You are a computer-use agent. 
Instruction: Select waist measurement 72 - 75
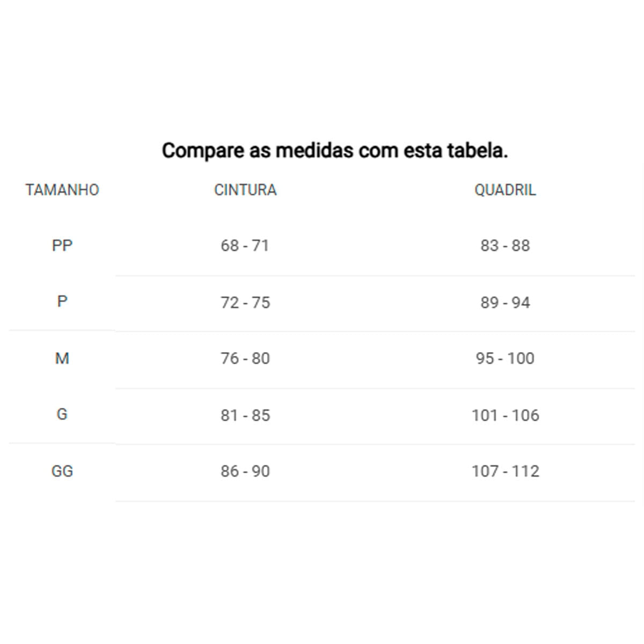pos(245,302)
